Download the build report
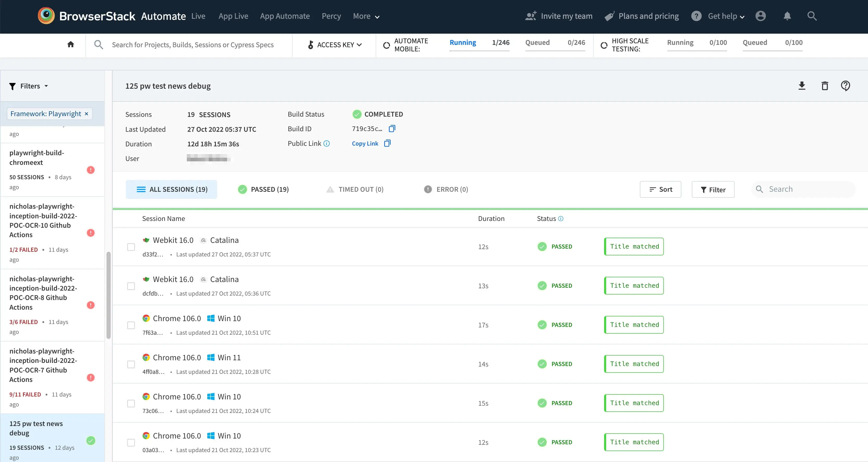The image size is (868, 462). (x=802, y=86)
